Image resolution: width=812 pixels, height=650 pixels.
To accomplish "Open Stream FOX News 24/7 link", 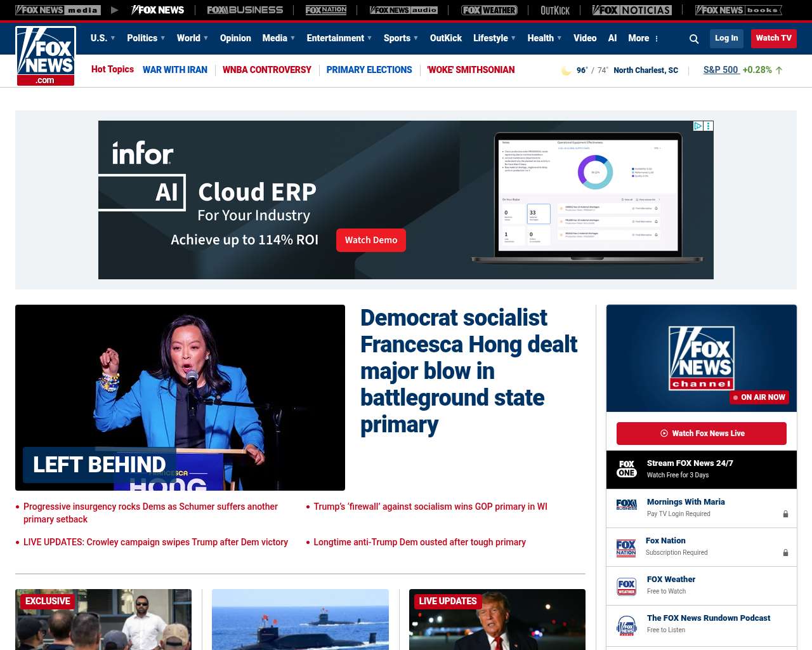I will click(x=690, y=463).
